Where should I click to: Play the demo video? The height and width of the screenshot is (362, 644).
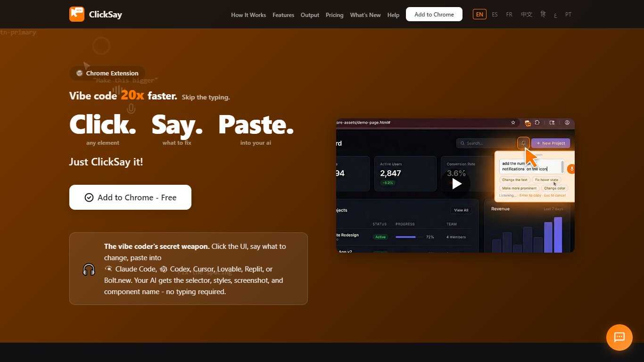[x=456, y=184]
